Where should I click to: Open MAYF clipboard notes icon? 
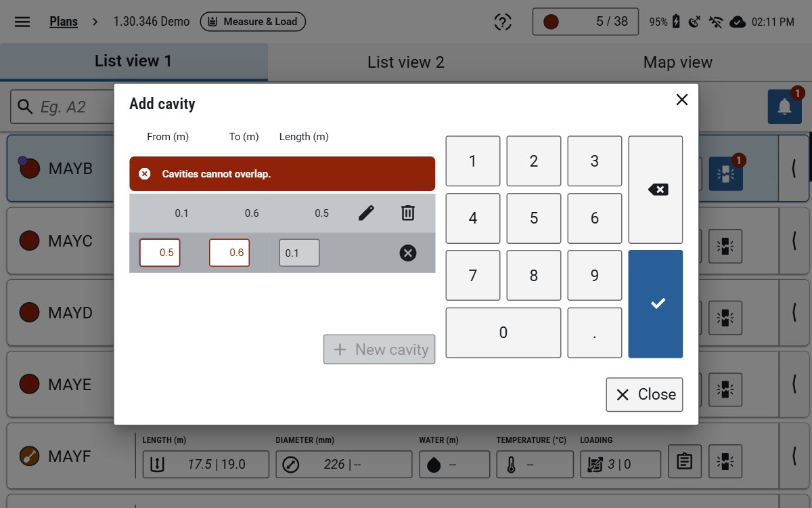click(x=685, y=461)
